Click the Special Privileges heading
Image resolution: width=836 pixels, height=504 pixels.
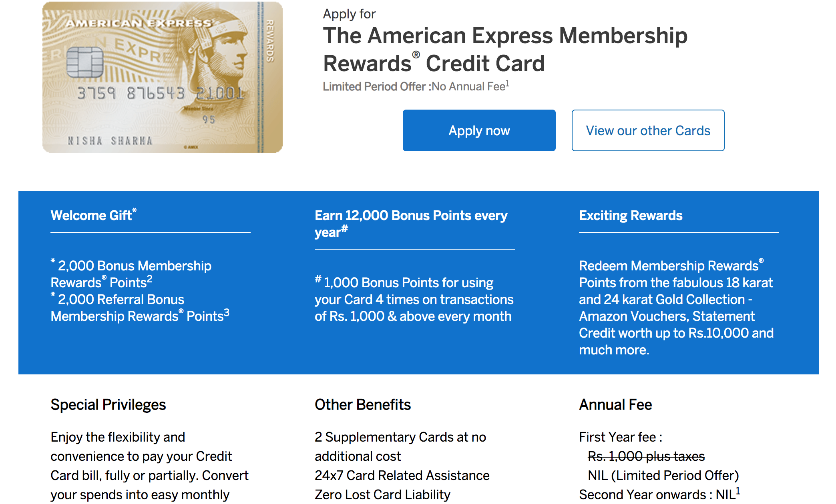pyautogui.click(x=108, y=404)
